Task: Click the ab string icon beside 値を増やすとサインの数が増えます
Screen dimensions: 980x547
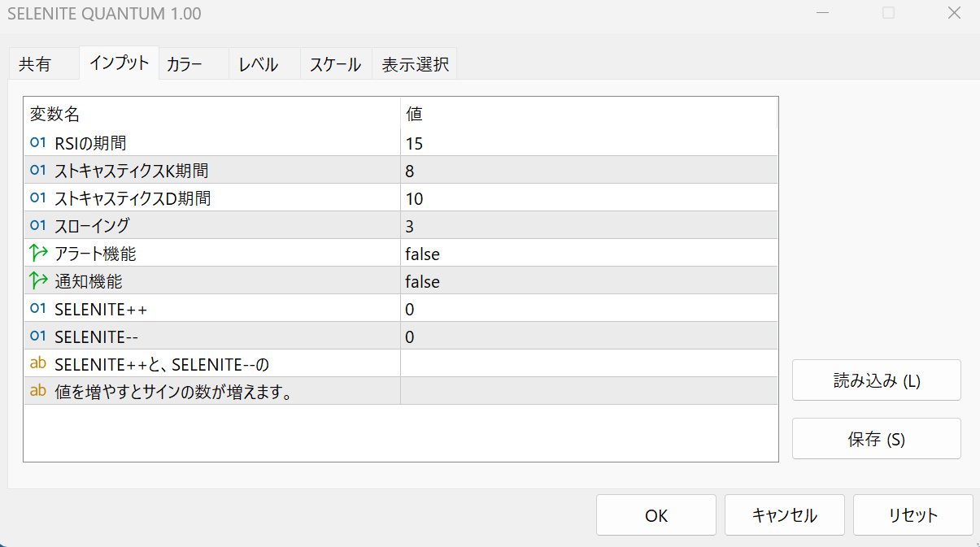Action: tap(37, 392)
